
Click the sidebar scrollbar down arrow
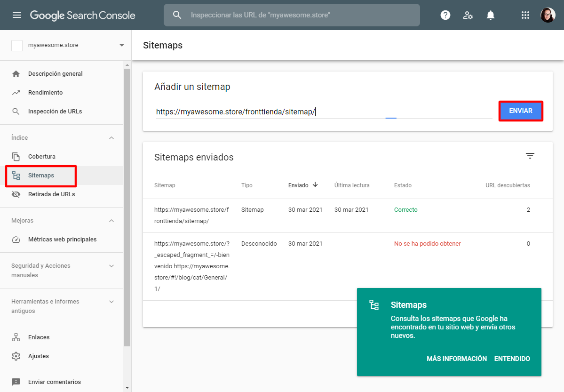tap(127, 388)
